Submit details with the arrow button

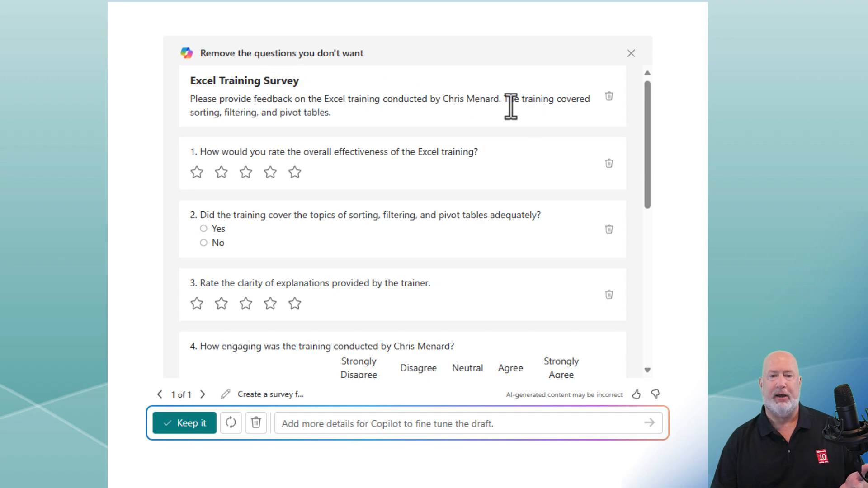(x=650, y=423)
